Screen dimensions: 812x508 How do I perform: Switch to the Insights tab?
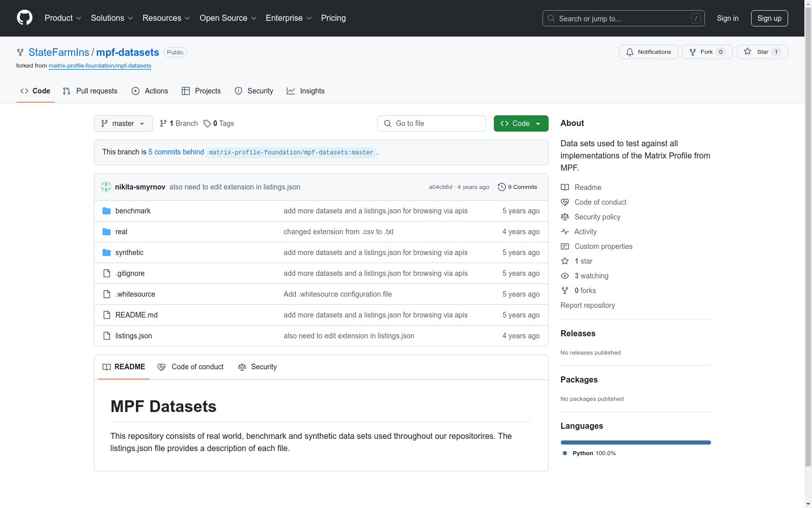[x=306, y=91]
